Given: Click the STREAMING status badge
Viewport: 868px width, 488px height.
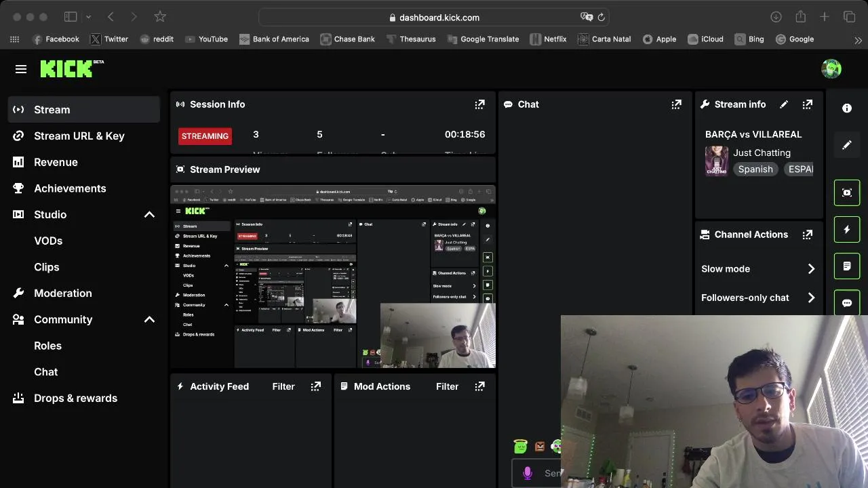Looking at the screenshot, I should pos(205,136).
